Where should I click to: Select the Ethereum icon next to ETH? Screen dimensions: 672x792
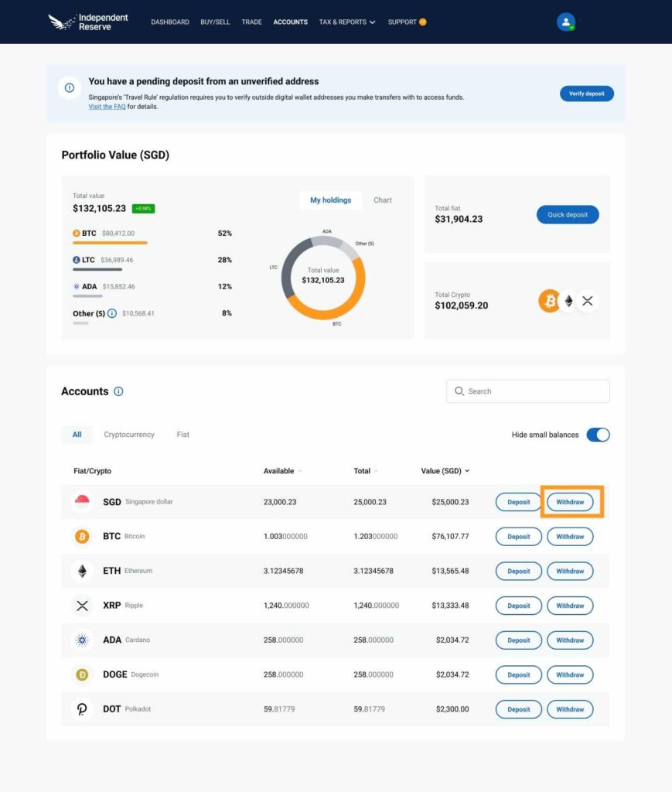(82, 571)
